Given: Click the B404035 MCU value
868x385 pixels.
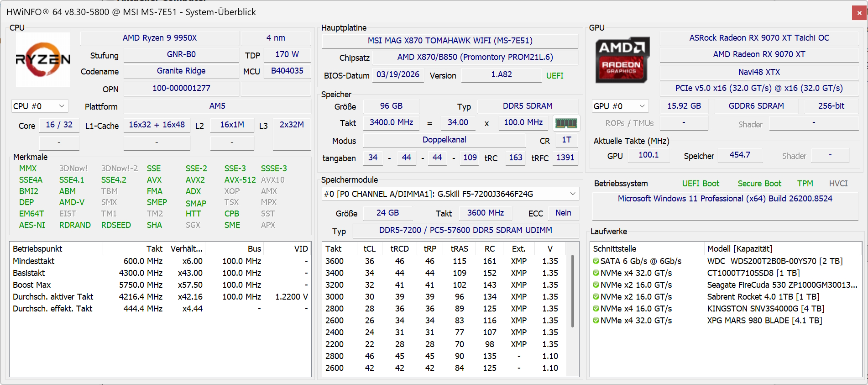Looking at the screenshot, I should (x=287, y=71).
